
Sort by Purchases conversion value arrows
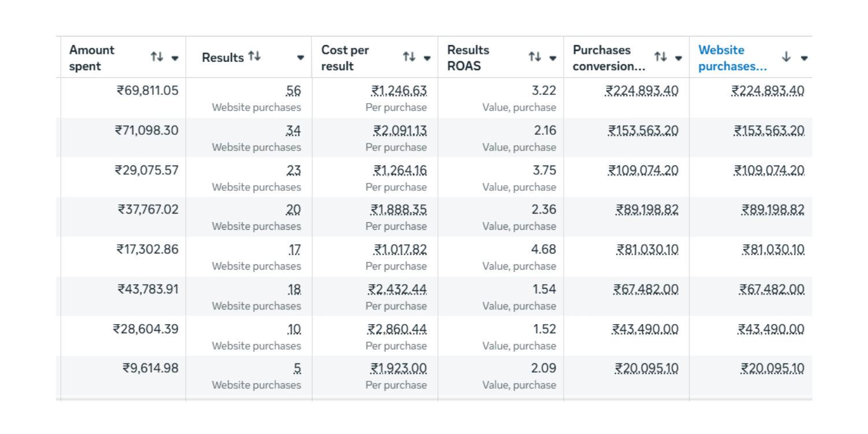pos(660,57)
